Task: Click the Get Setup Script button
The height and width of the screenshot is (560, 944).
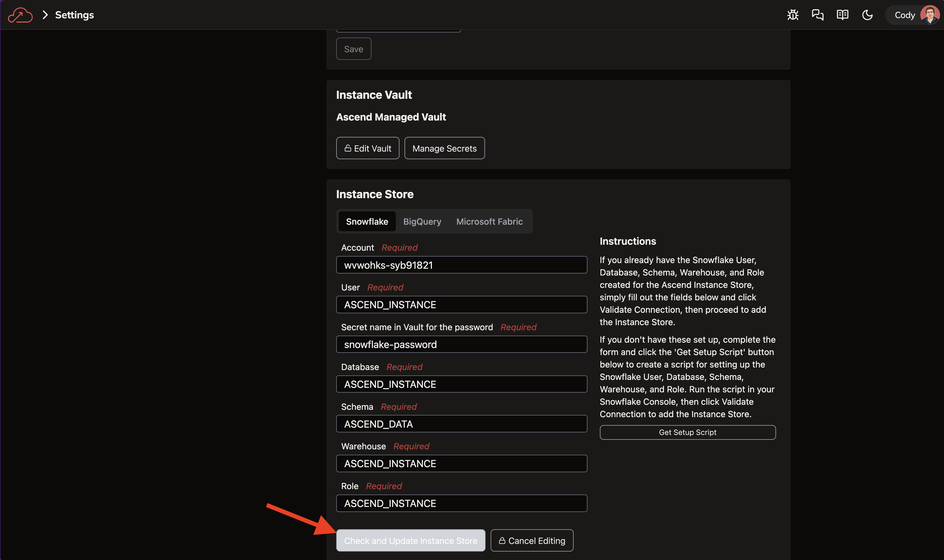Action: point(687,432)
